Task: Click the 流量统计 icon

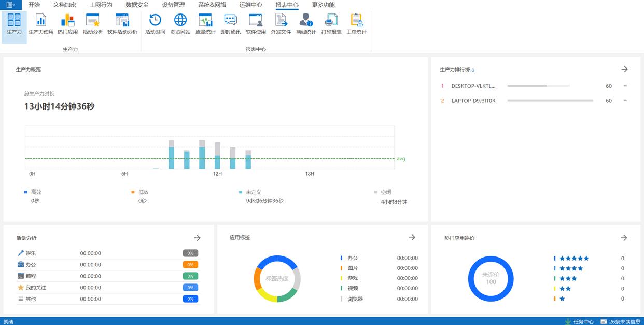Action: click(x=205, y=24)
